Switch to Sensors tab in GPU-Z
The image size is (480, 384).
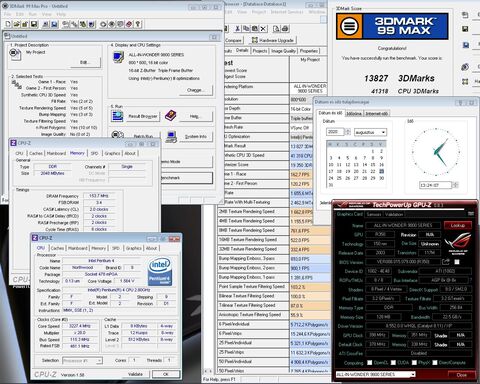click(374, 214)
